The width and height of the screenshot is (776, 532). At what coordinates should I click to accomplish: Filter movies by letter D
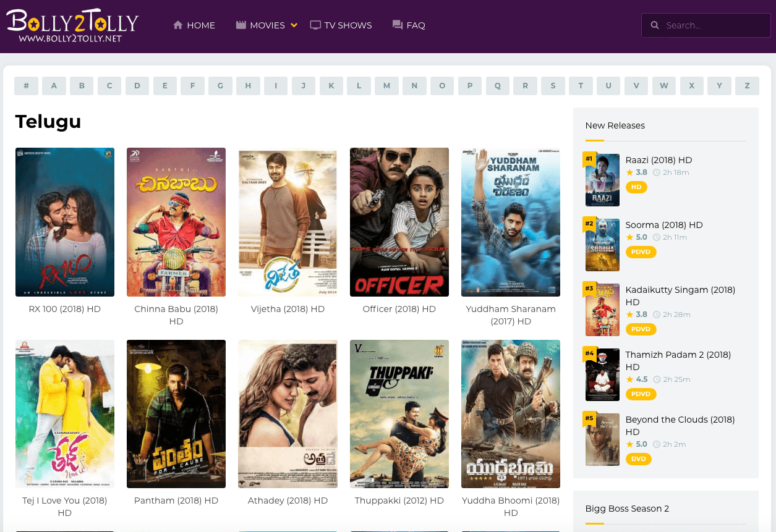[x=137, y=86]
